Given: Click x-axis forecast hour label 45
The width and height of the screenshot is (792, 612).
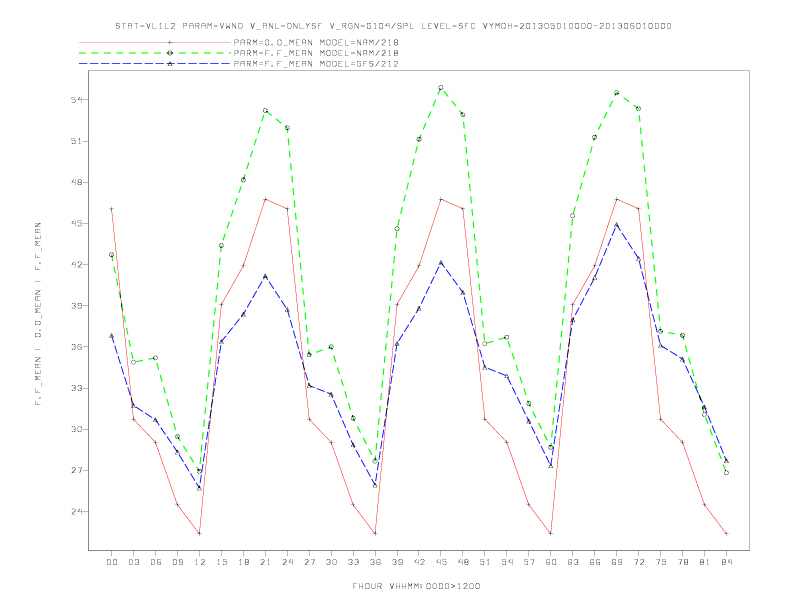Looking at the screenshot, I should point(441,562).
